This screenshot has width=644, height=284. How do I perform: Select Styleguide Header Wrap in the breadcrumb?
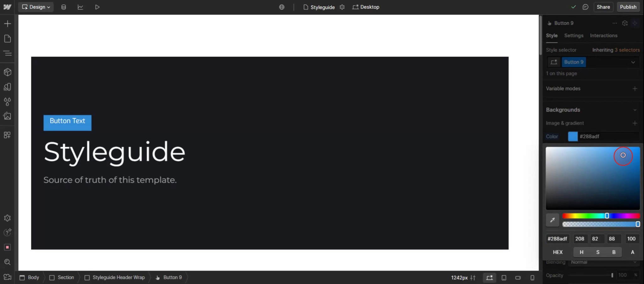tap(119, 277)
